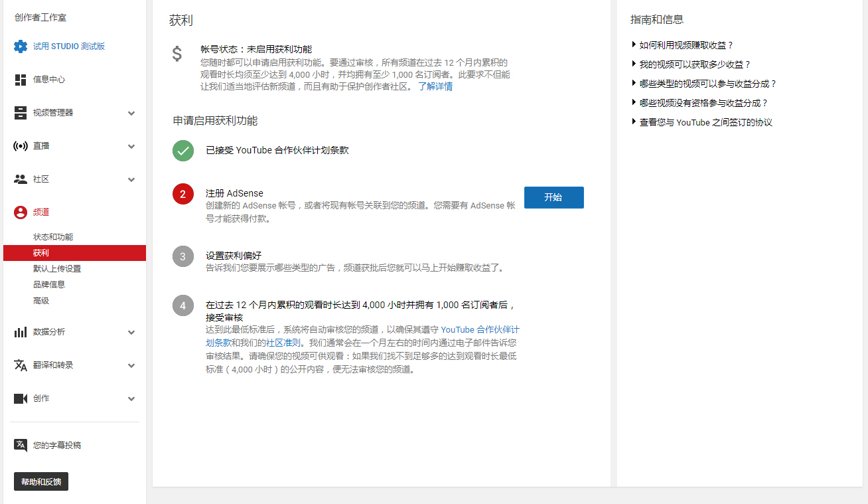The width and height of the screenshot is (868, 504).
Task: Expand 哪些视频没有资格参与收益分成？ topic
Action: (x=699, y=103)
